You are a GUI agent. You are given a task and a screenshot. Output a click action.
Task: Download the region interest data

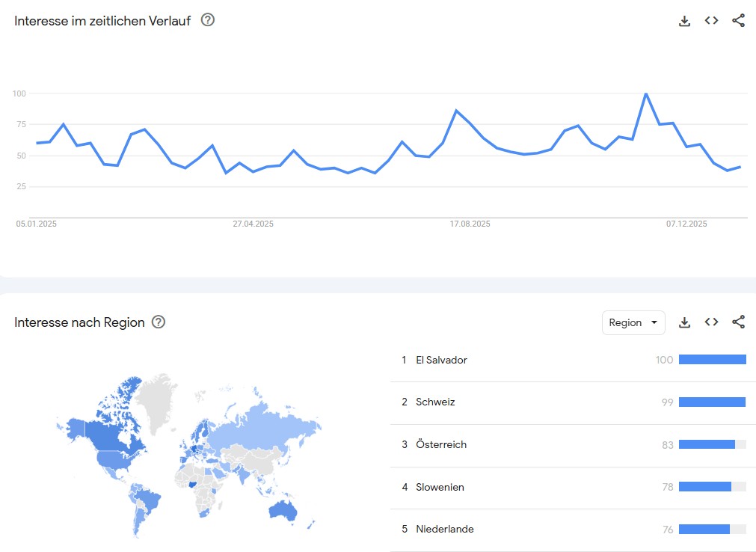coord(684,322)
